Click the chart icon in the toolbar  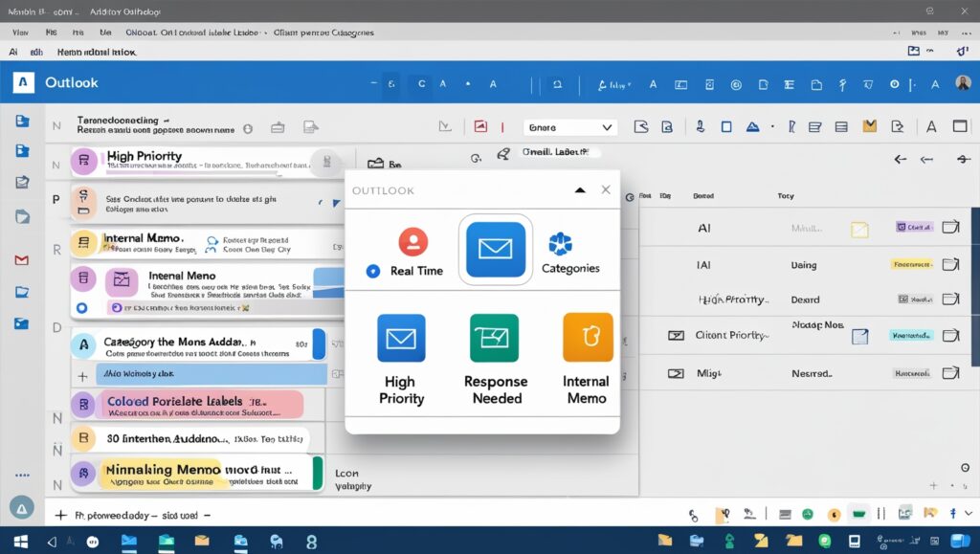point(445,127)
